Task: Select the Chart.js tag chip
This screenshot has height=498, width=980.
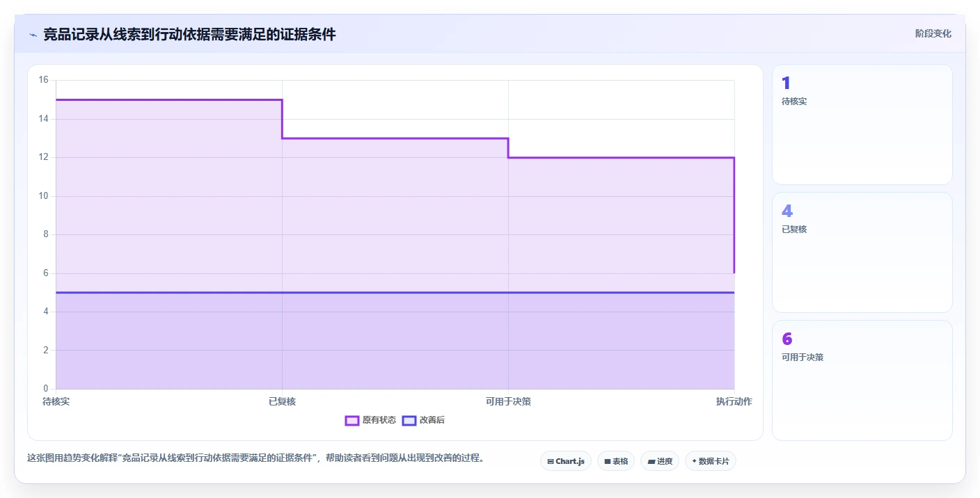Action: coord(565,461)
